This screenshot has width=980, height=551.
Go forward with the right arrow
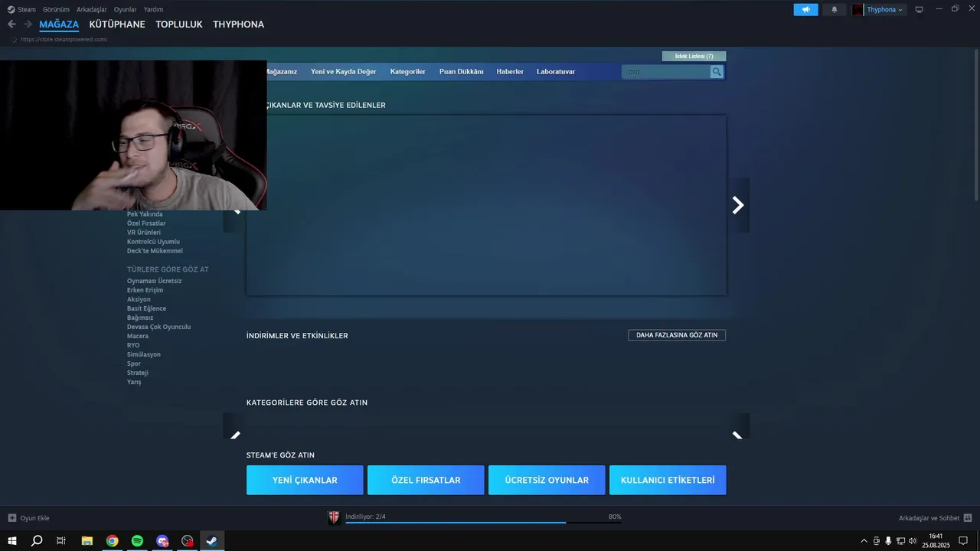(28, 24)
